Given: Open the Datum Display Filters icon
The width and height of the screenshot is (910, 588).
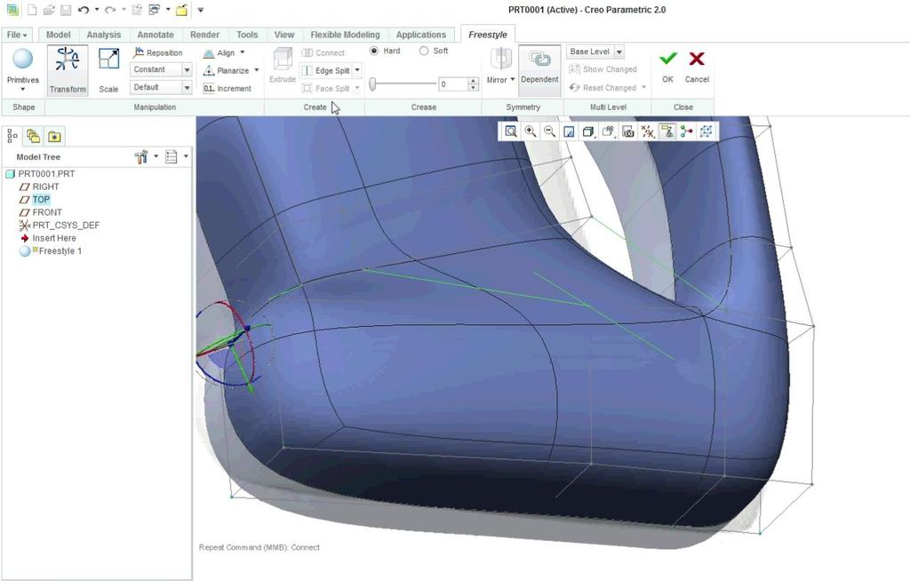Looking at the screenshot, I should pyautogui.click(x=648, y=131).
